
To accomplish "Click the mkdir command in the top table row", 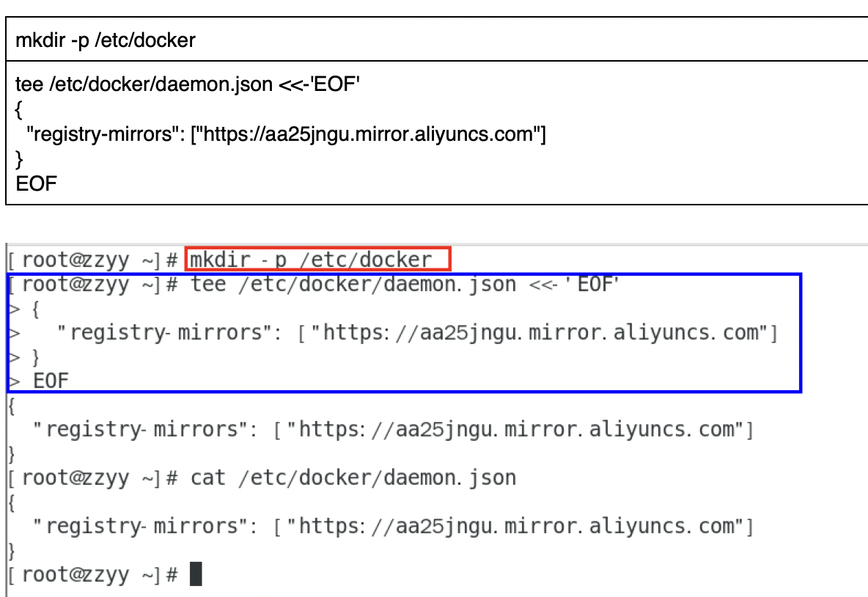I will [106, 40].
